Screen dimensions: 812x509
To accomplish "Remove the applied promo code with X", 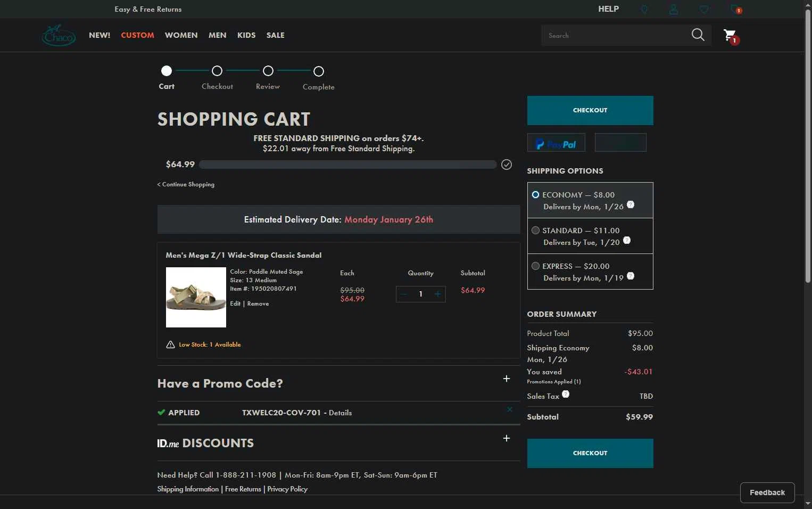I will pos(510,409).
